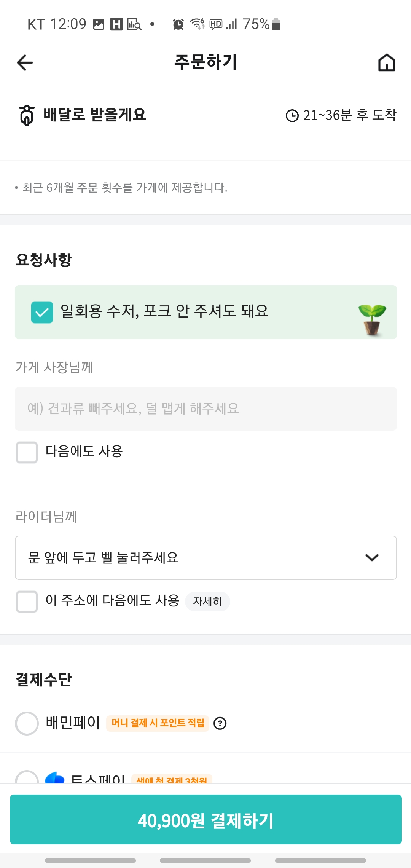Select 토스페이 payment radio button

[x=27, y=778]
